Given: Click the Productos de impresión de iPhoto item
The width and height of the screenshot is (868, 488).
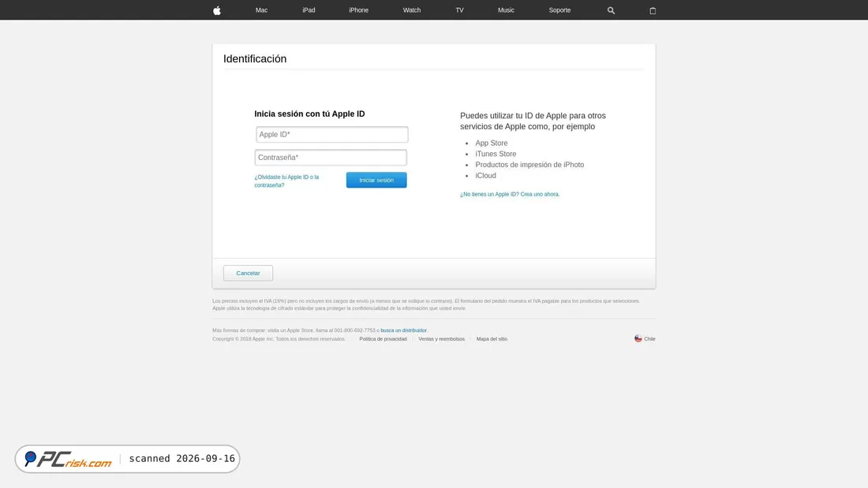Looking at the screenshot, I should click(x=529, y=164).
